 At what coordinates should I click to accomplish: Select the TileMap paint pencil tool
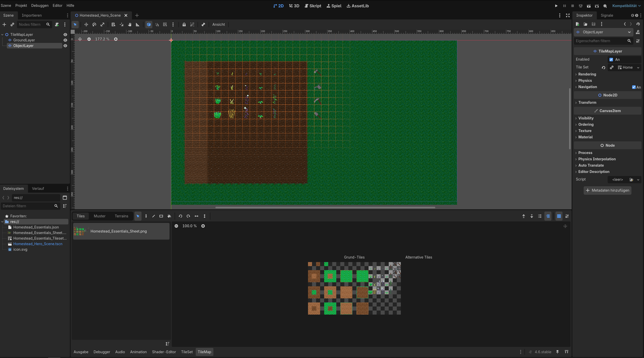point(146,216)
